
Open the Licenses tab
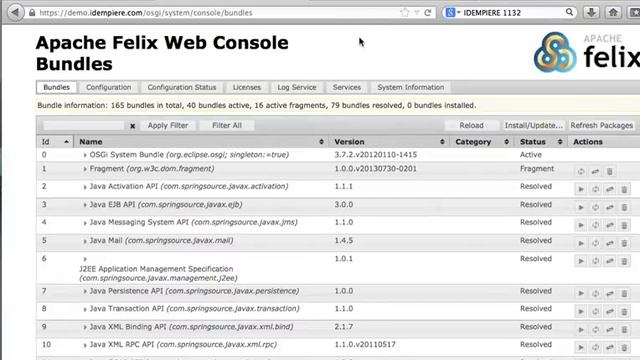point(247,87)
